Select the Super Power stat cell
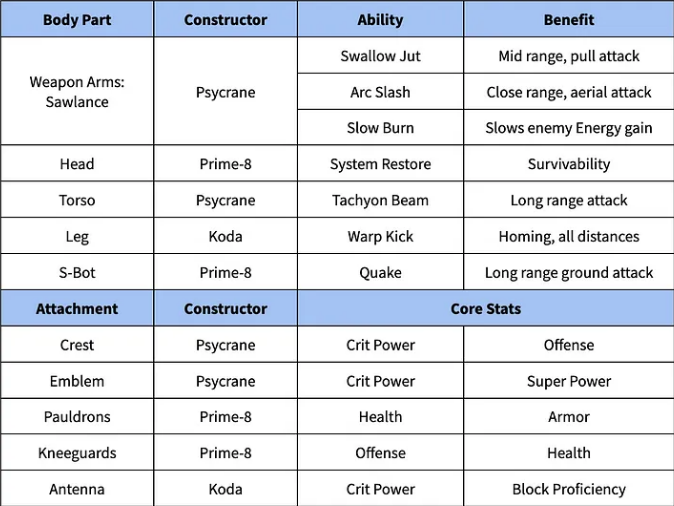This screenshot has width=674, height=506. point(569,381)
